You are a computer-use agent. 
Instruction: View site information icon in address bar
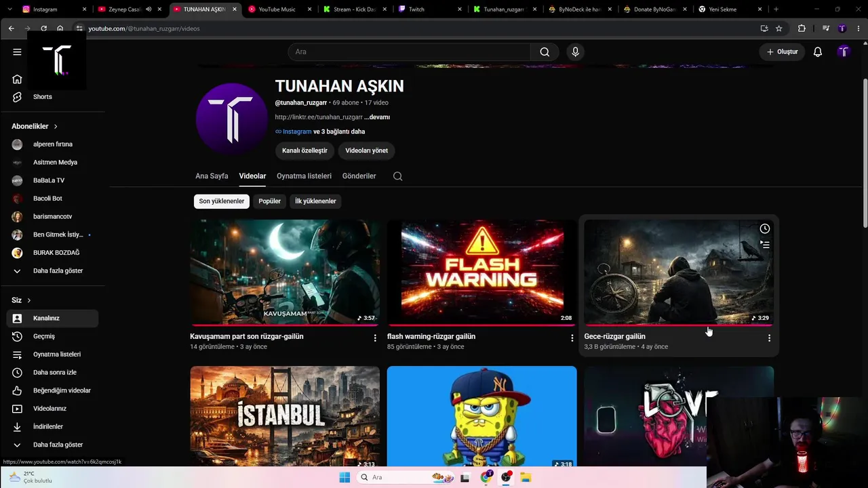[79, 28]
